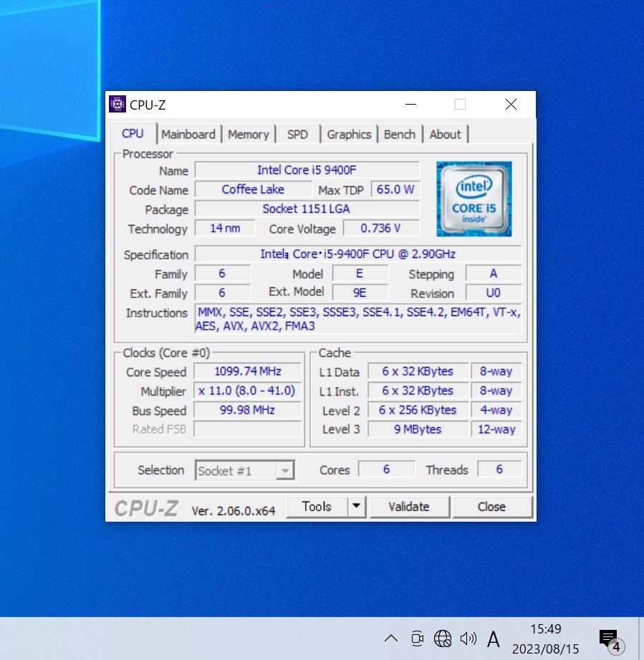This screenshot has height=660, width=644.
Task: Click the Level 3 12-way cell
Action: pos(496,429)
